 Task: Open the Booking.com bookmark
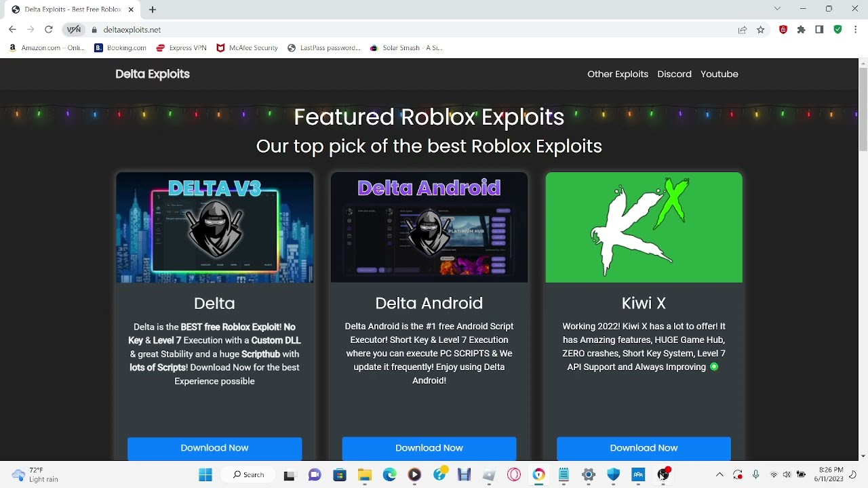[x=120, y=48]
